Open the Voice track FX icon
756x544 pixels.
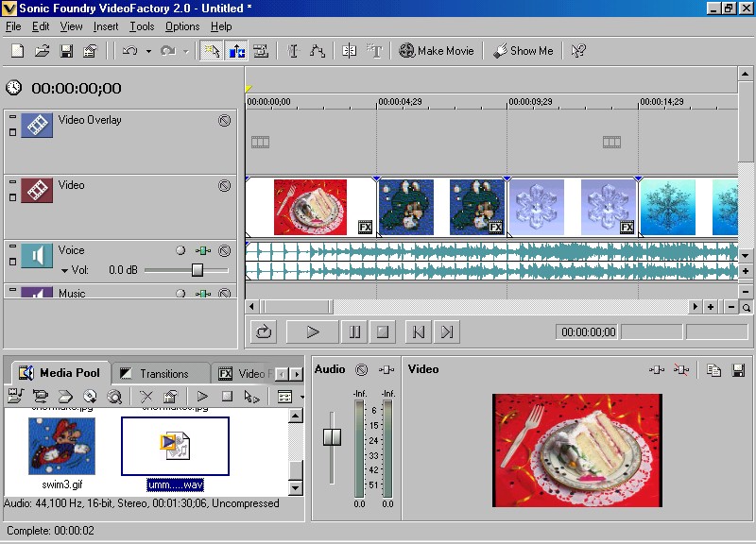203,250
